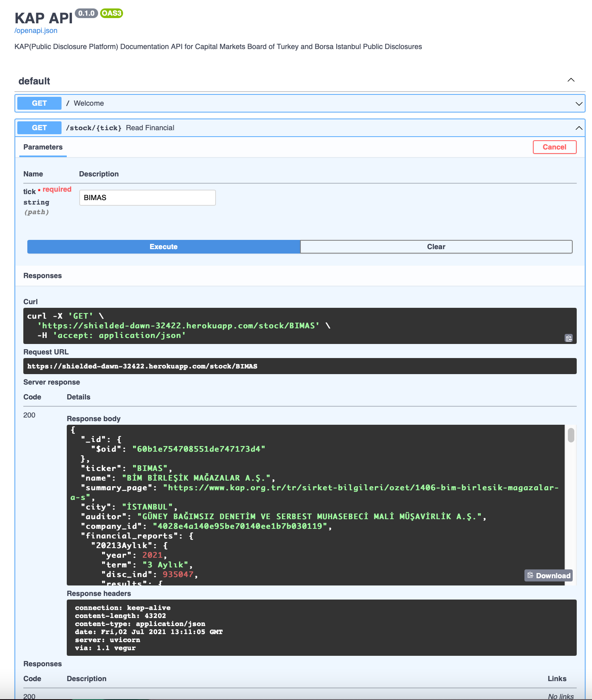Image resolution: width=592 pixels, height=700 pixels.
Task: Click the auditor GÜNEY BAĞIMSIZ DENETİM line
Action: click(284, 516)
